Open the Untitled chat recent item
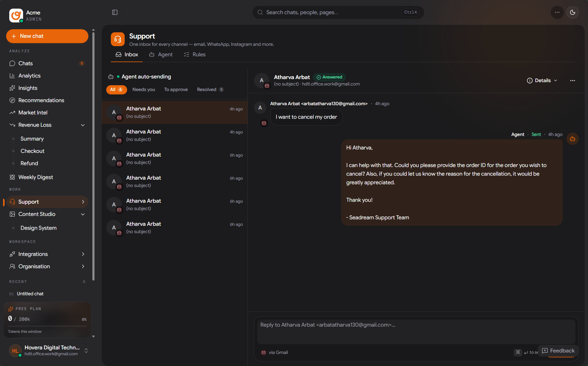 coord(30,294)
